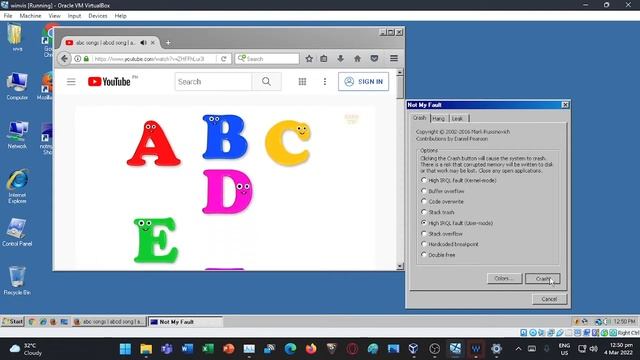Switch to Crash tab in Not My Fault

tap(419, 118)
